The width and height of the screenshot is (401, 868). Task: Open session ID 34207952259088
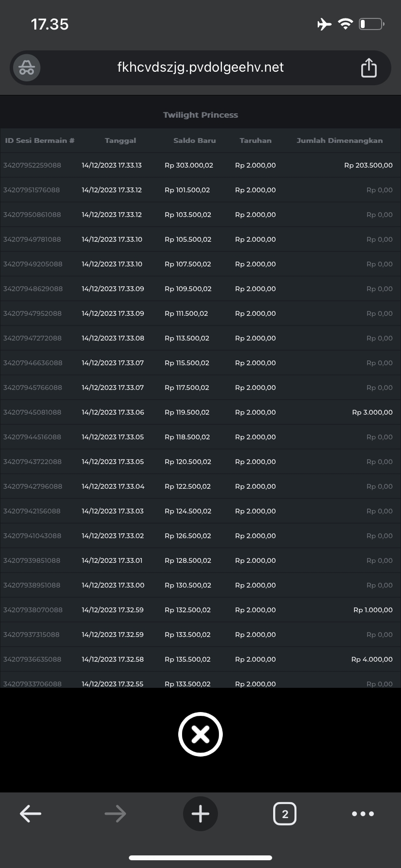[32, 165]
